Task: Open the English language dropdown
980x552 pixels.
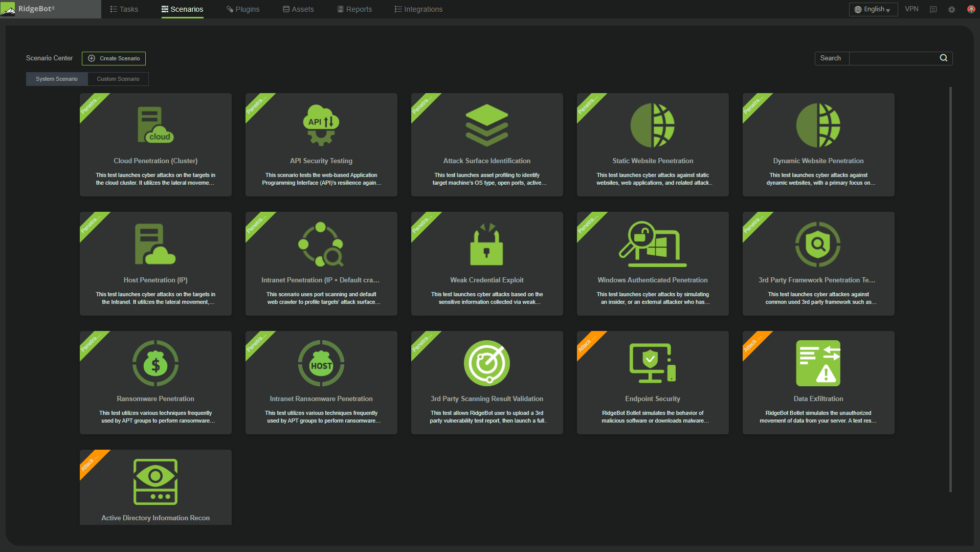Action: [873, 9]
